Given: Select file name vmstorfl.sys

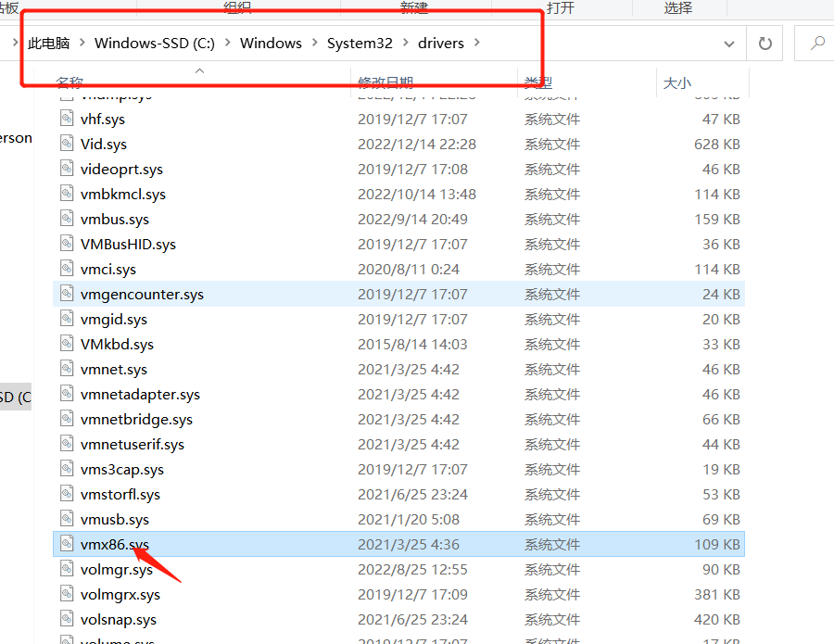Looking at the screenshot, I should click(x=120, y=495).
